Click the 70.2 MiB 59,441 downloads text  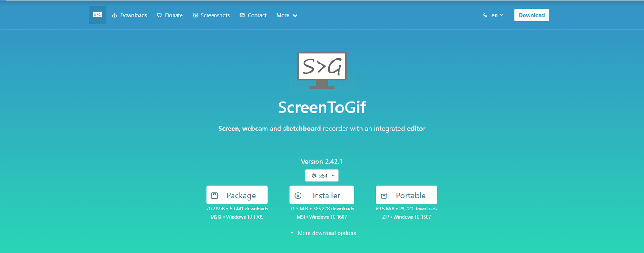click(x=237, y=209)
